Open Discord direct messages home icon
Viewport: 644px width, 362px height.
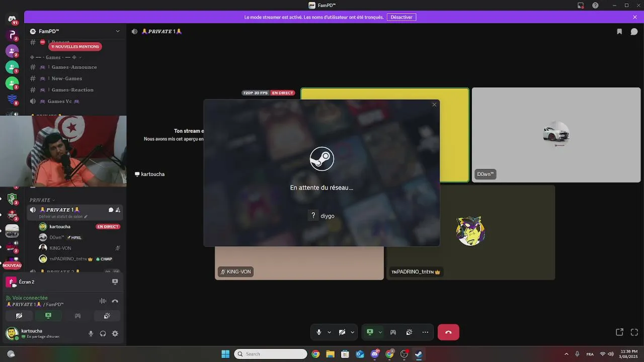(x=12, y=19)
